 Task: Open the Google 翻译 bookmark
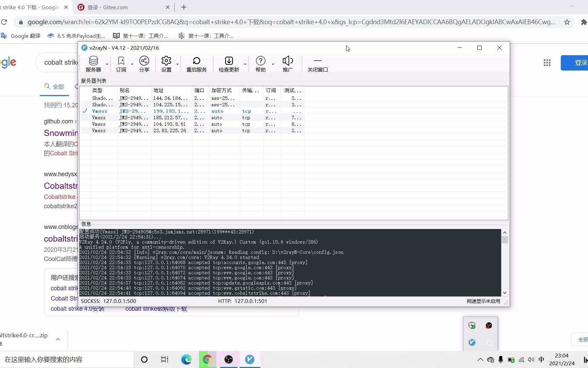21,36
